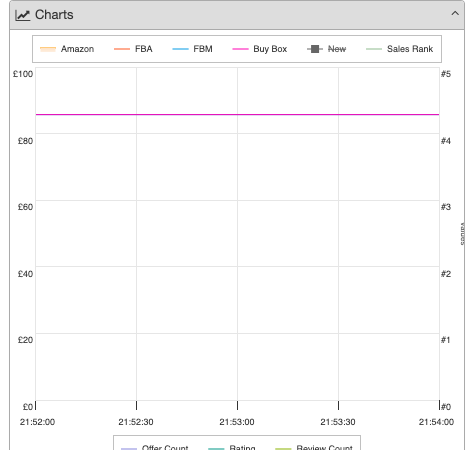Click the #5 rank axis label

point(446,74)
